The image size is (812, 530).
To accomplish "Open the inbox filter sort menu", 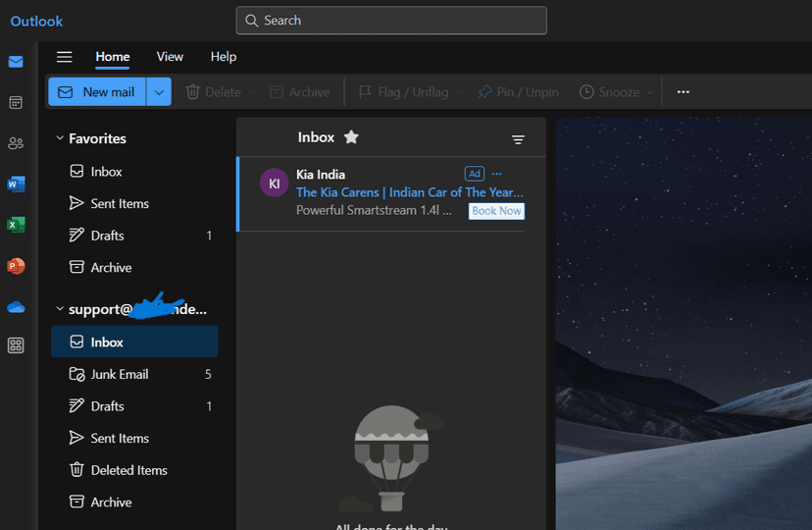I will point(518,139).
